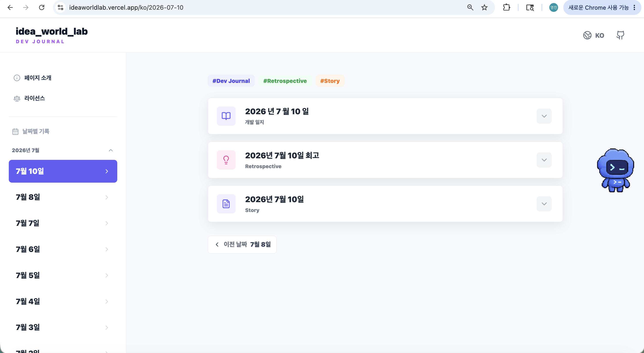
Task: Reload the page with refresh icon
Action: (42, 7)
